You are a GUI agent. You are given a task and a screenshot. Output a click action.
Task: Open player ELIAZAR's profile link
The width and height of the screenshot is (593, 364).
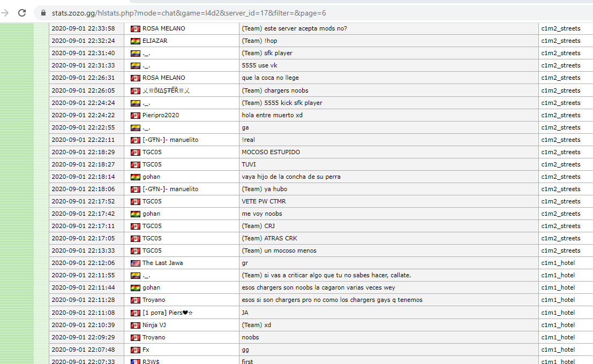click(155, 41)
